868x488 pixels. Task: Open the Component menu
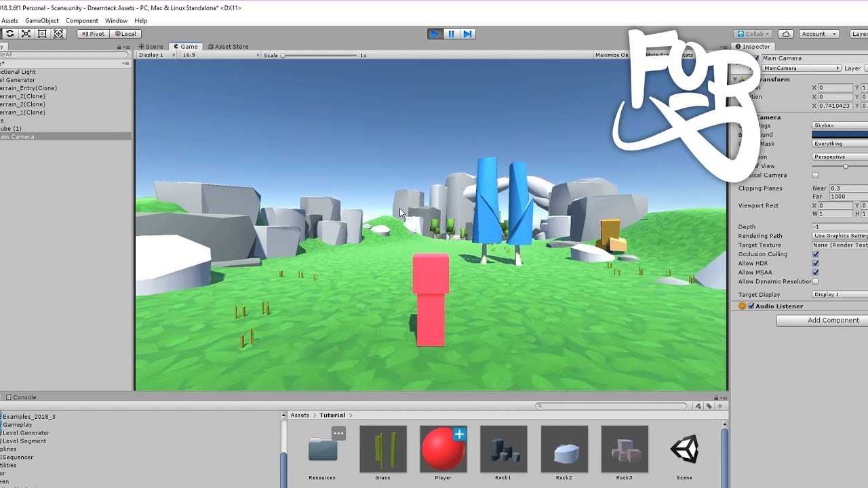coord(82,21)
